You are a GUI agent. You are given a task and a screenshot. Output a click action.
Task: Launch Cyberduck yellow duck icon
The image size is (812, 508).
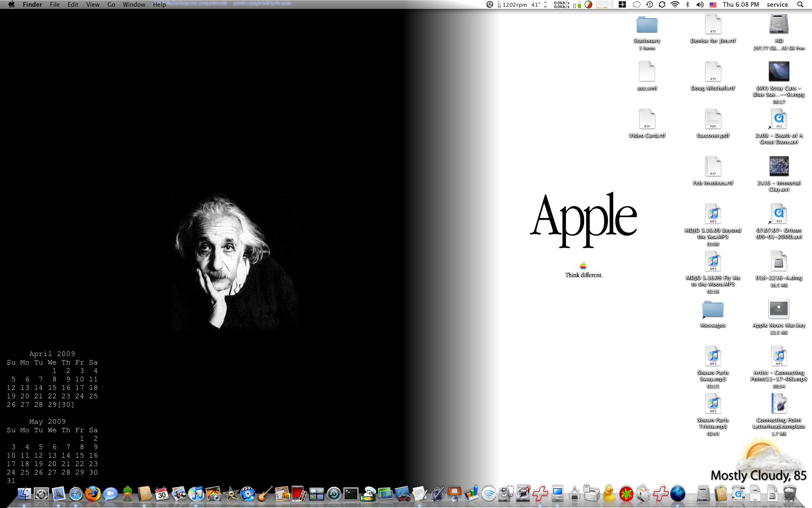tap(609, 494)
